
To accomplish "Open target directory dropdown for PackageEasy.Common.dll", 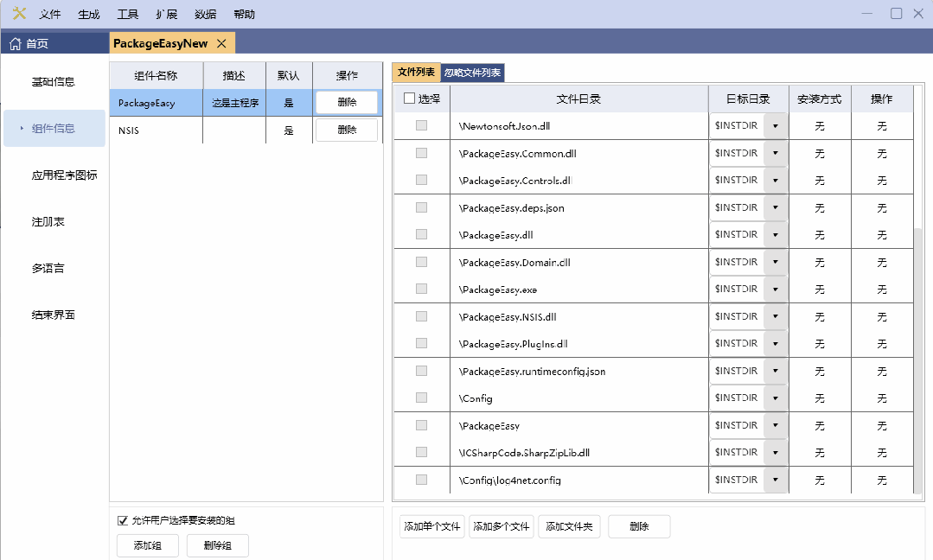I will pos(776,153).
